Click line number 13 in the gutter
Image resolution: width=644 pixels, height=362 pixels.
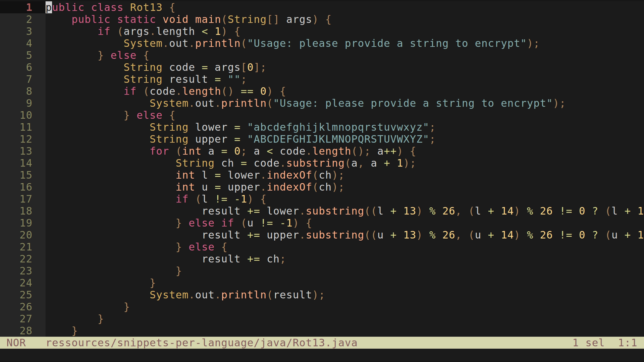tap(25, 151)
